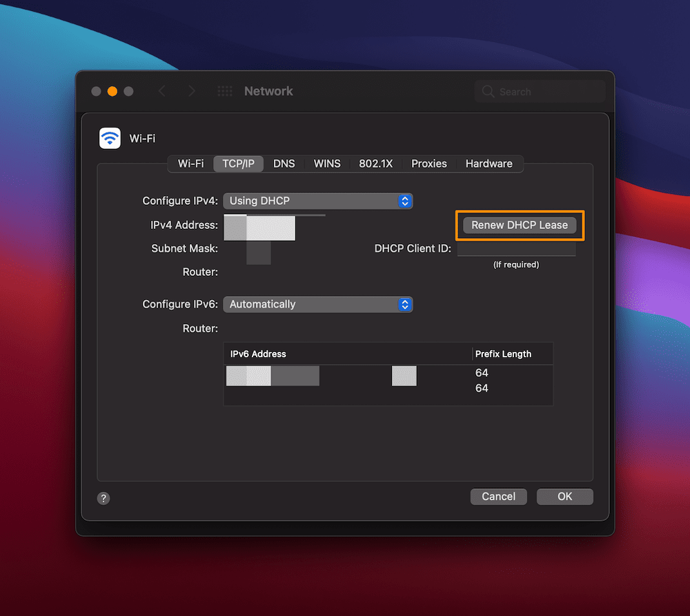The height and width of the screenshot is (616, 690).
Task: Open the 802.1X tab
Action: 375,163
